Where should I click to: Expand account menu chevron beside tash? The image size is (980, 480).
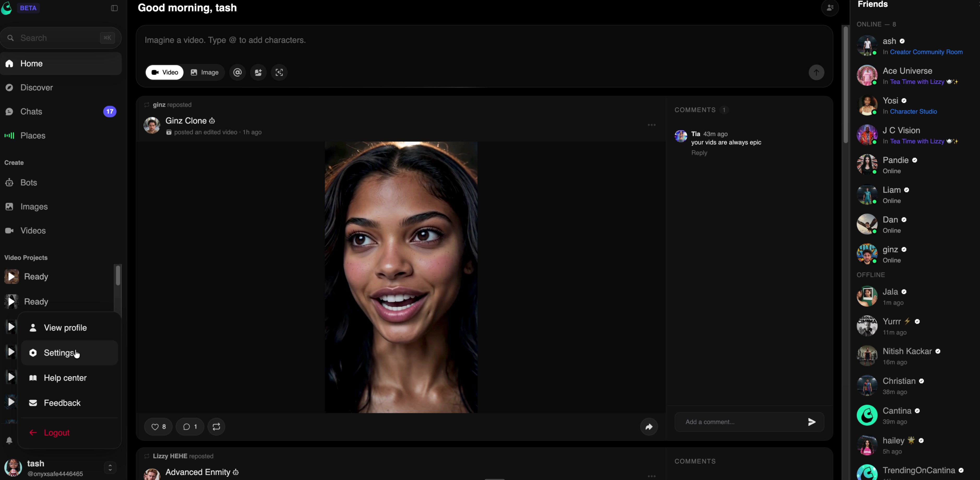tap(110, 468)
